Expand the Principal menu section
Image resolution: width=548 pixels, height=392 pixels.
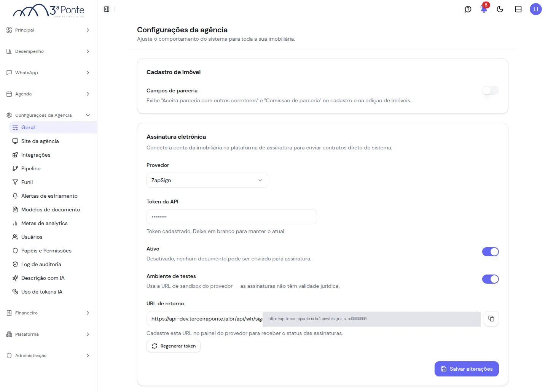(x=48, y=30)
